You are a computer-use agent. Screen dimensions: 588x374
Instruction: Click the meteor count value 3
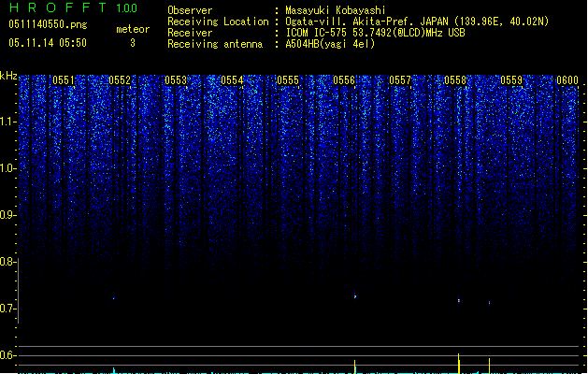pyautogui.click(x=133, y=43)
